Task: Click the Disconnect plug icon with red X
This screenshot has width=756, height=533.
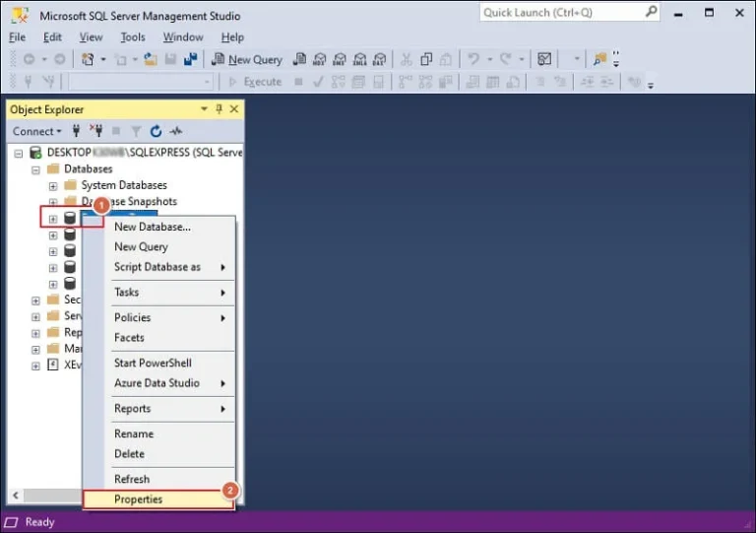Action: [x=95, y=130]
